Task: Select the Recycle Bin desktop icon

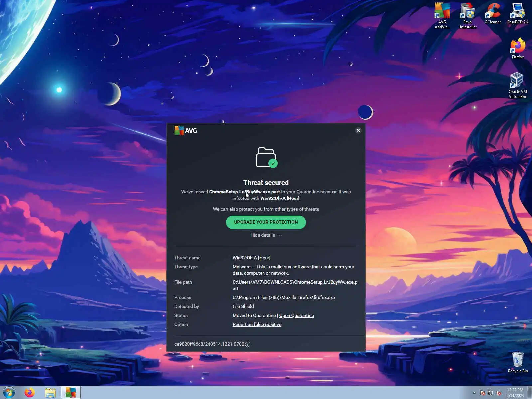Action: tap(518, 362)
